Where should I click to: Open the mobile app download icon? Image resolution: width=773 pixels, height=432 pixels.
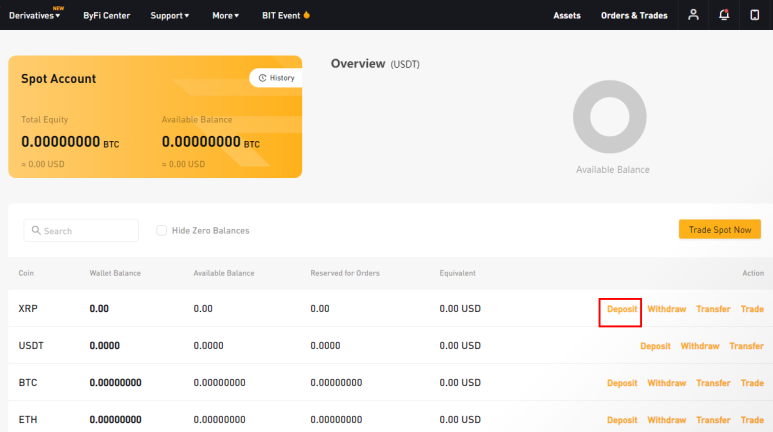[x=755, y=15]
